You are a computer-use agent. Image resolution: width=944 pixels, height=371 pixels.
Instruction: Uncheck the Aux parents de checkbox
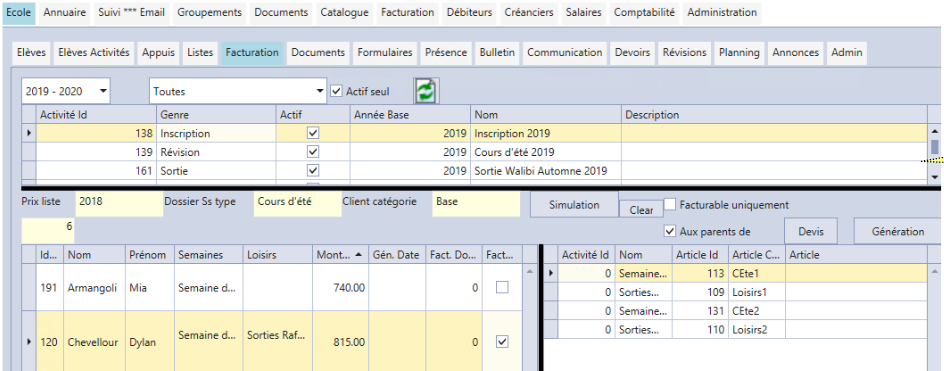669,231
